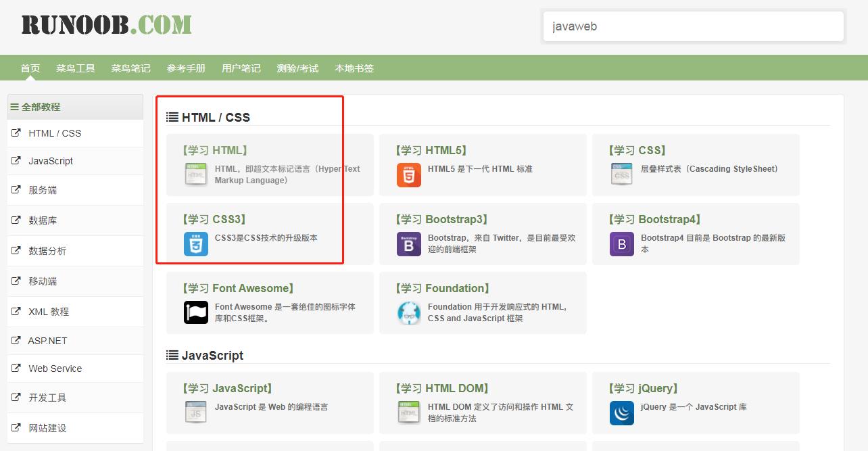Open the 【学习 Foundation】 tutorial link
The image size is (868, 451).
coord(443,288)
